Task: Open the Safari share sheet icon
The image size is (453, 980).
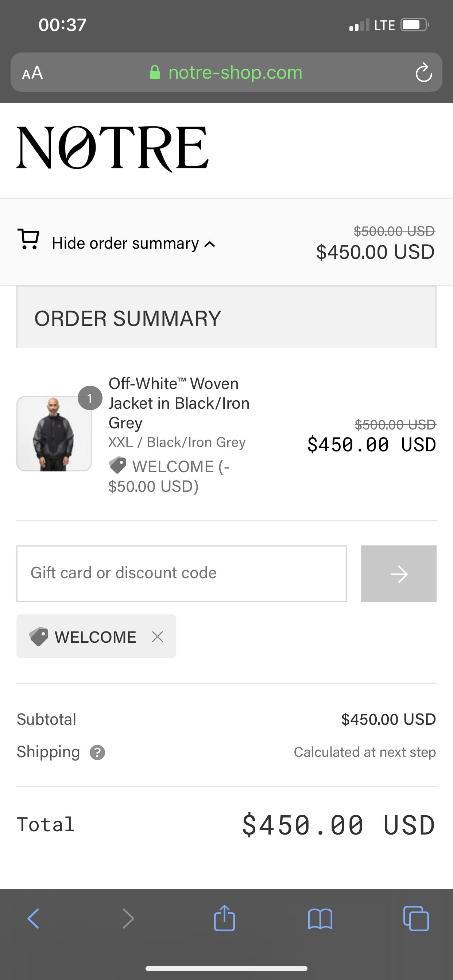Action: click(224, 918)
